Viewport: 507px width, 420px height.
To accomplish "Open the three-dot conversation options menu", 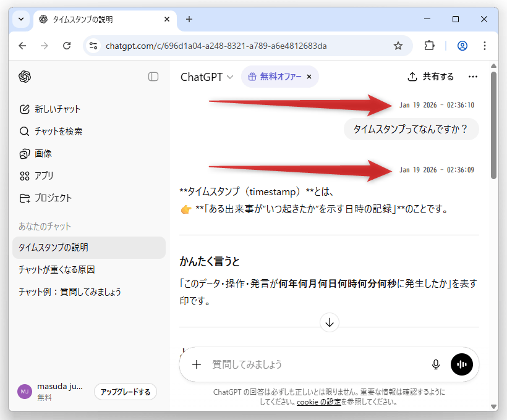I will click(473, 77).
